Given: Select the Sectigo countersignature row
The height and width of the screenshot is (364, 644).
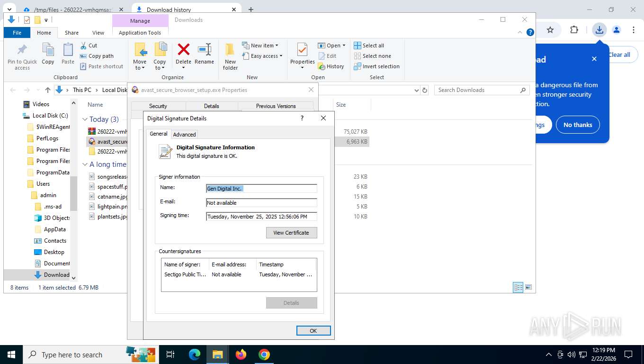Looking at the screenshot, I should [x=239, y=274].
